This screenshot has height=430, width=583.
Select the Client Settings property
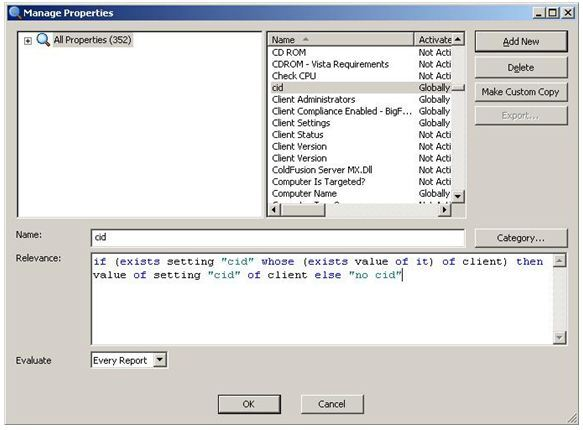pyautogui.click(x=301, y=123)
